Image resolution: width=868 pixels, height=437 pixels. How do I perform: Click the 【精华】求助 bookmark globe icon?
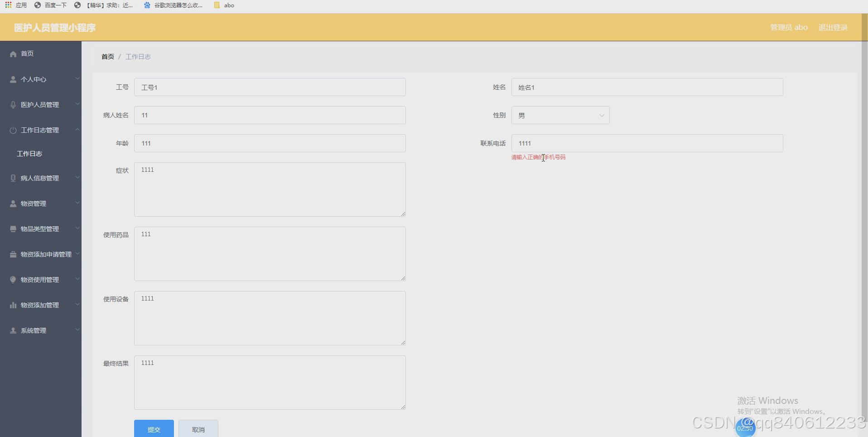(77, 5)
